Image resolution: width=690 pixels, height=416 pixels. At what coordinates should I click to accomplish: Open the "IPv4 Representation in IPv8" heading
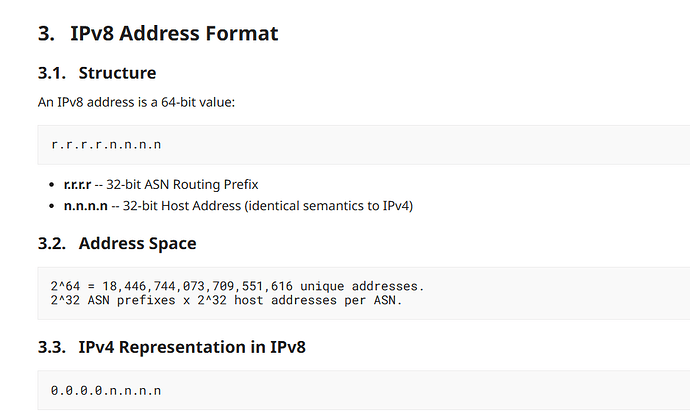click(x=192, y=347)
